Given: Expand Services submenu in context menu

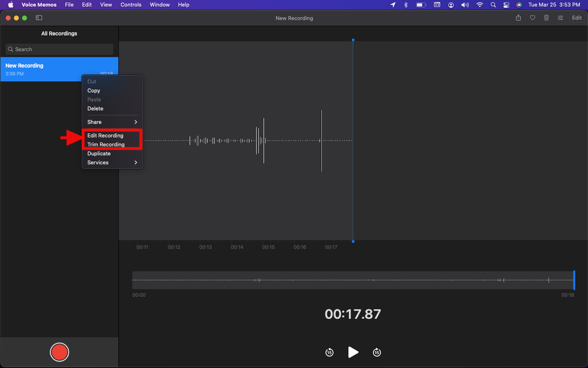Looking at the screenshot, I should [x=112, y=162].
